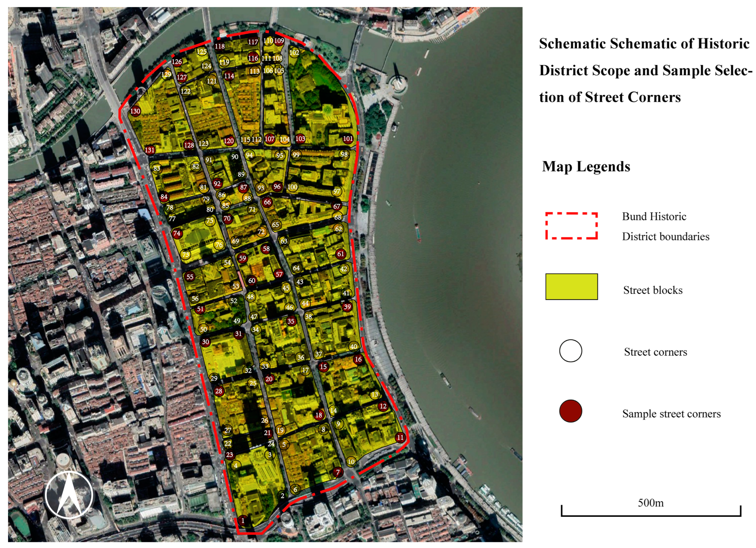This screenshot has height=548, width=756.
Task: Click the white Street corners legend circle
Action: [571, 351]
